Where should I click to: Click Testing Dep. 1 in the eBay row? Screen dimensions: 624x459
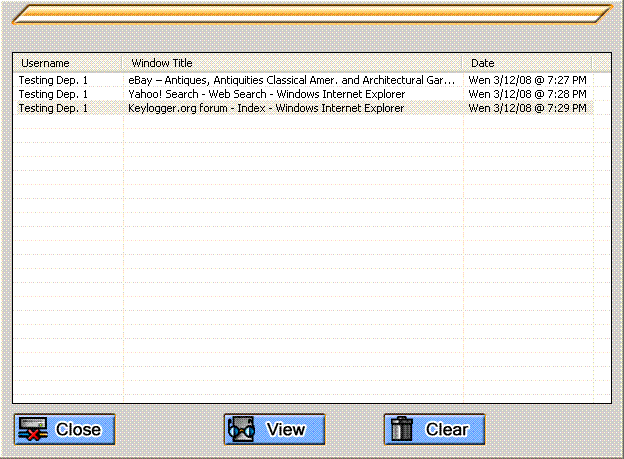53,79
